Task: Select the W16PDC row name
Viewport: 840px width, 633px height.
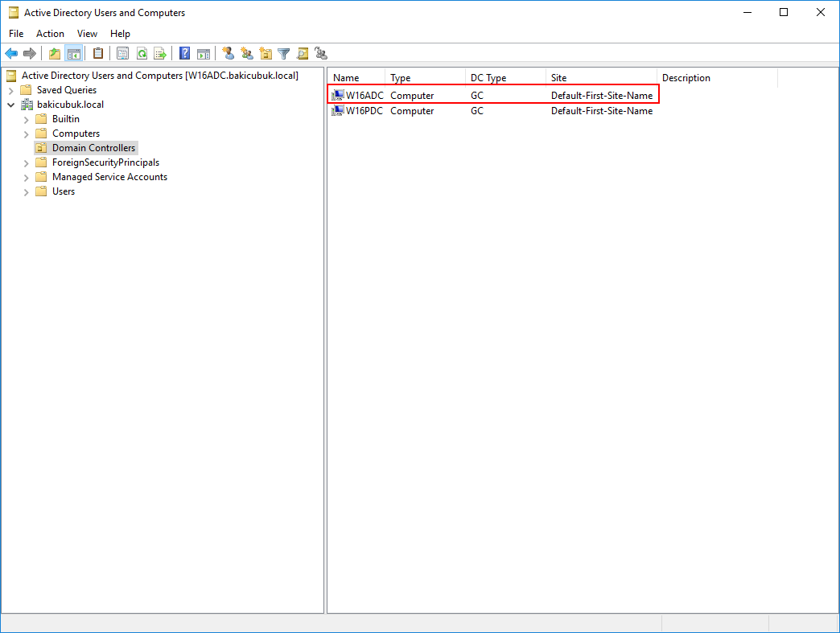Action: [x=364, y=111]
